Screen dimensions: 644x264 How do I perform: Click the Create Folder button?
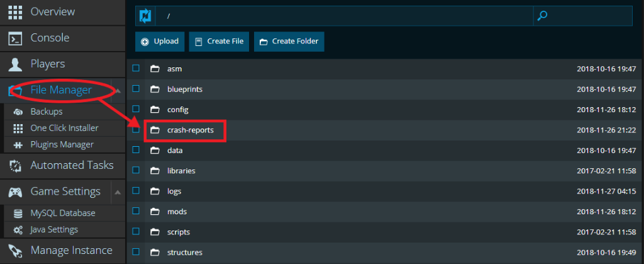click(289, 42)
